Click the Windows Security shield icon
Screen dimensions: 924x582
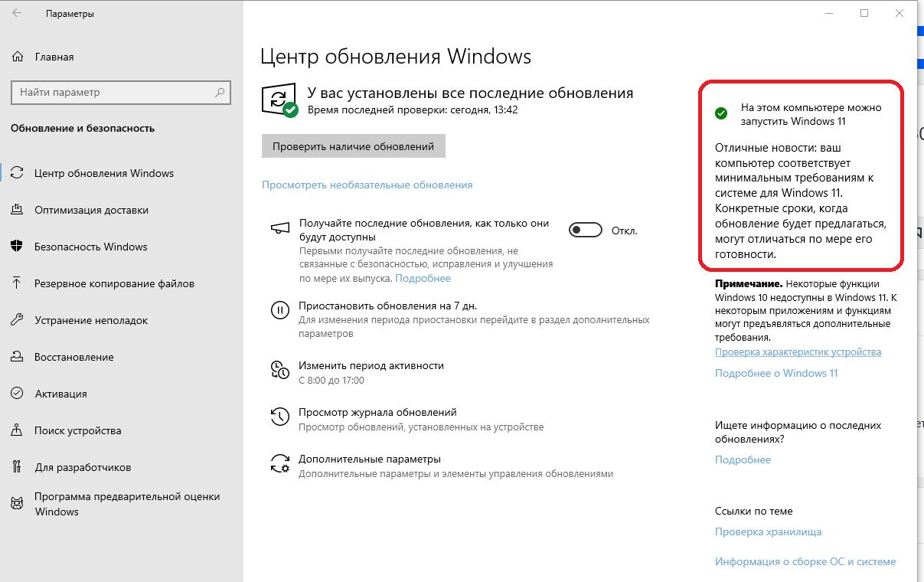pyautogui.click(x=18, y=247)
